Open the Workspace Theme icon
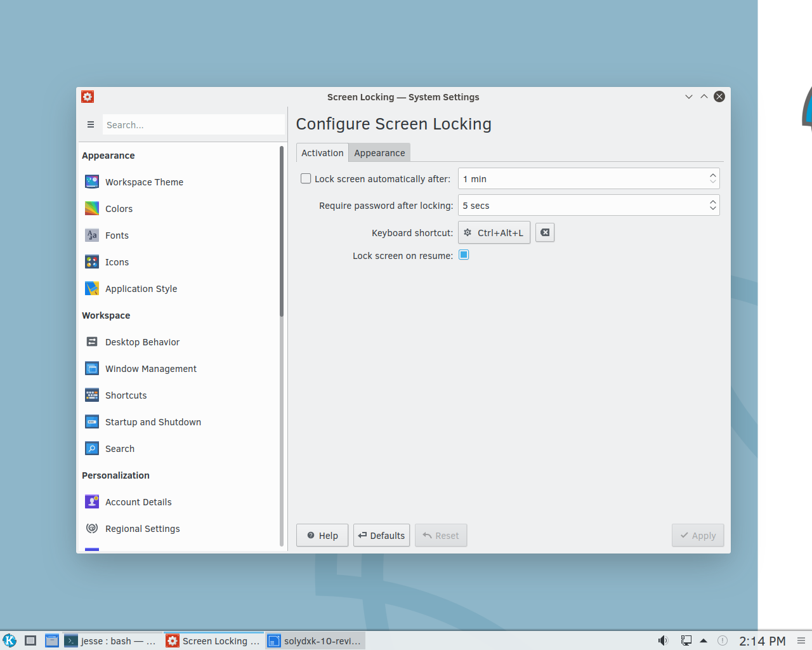This screenshot has width=812, height=650. 92,182
